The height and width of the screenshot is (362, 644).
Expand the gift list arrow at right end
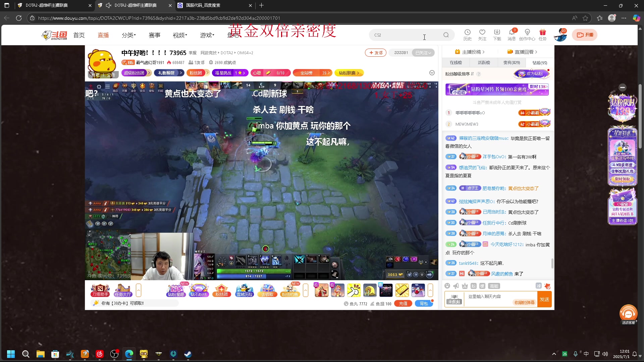tap(430, 290)
